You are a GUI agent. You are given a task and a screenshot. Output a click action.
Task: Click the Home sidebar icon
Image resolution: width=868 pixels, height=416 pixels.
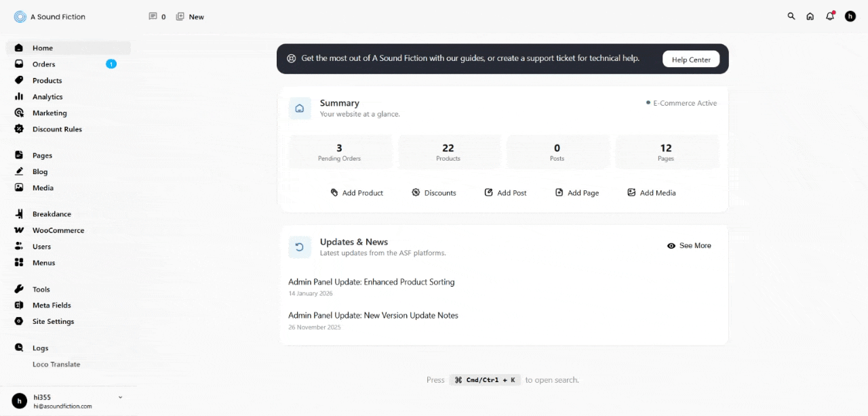19,48
